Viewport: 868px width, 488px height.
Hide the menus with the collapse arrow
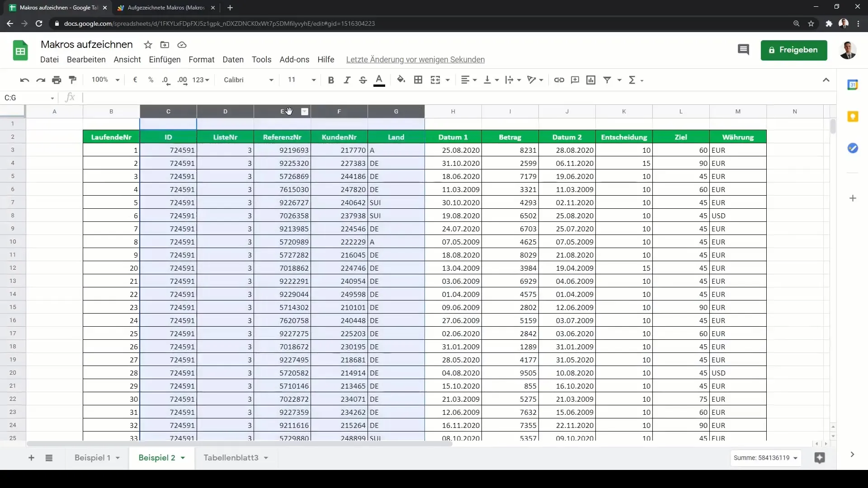pos(826,80)
